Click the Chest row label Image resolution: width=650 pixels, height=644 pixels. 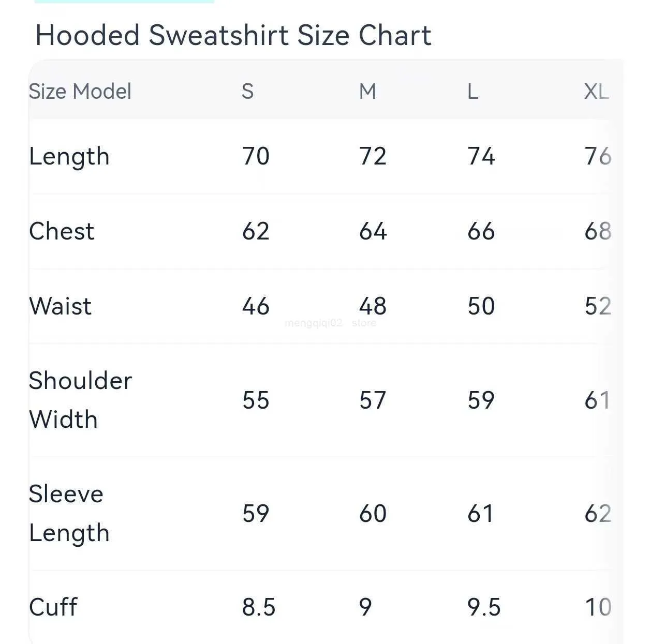[62, 231]
